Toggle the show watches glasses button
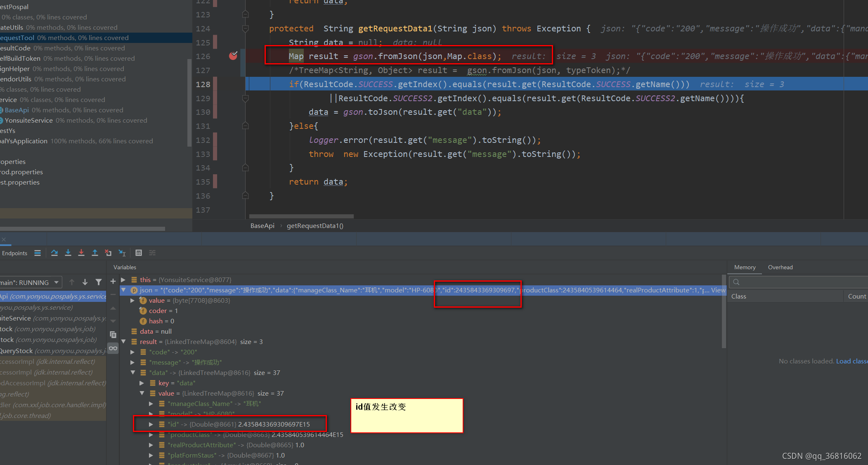Screen dimensions: 868x465 pos(113,348)
